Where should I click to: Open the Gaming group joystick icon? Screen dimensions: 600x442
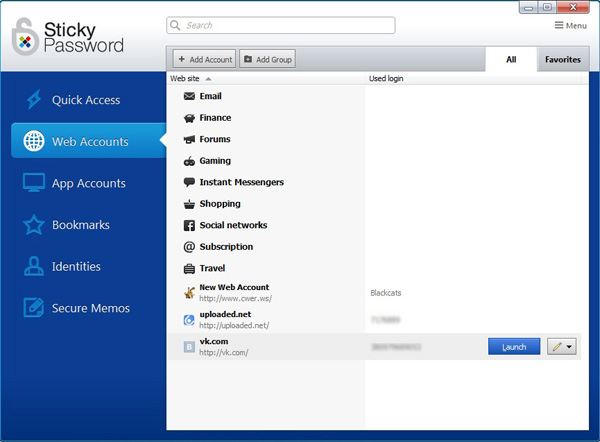pyautogui.click(x=189, y=161)
